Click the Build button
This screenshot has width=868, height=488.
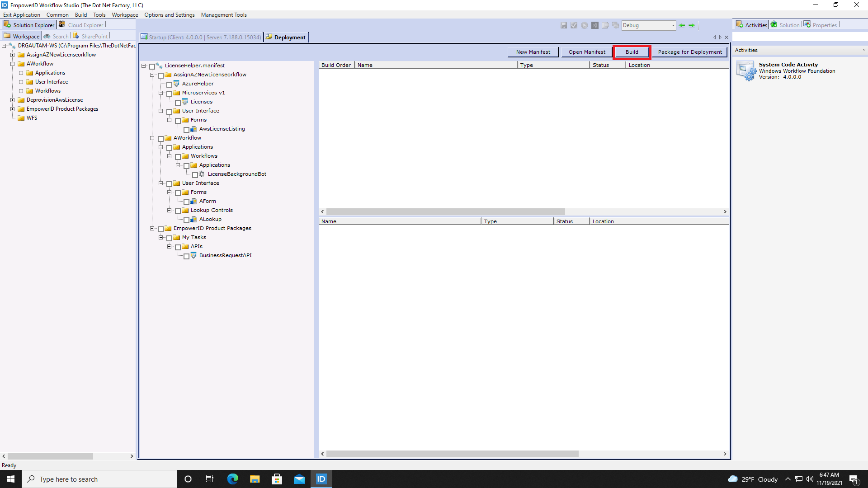pyautogui.click(x=631, y=52)
